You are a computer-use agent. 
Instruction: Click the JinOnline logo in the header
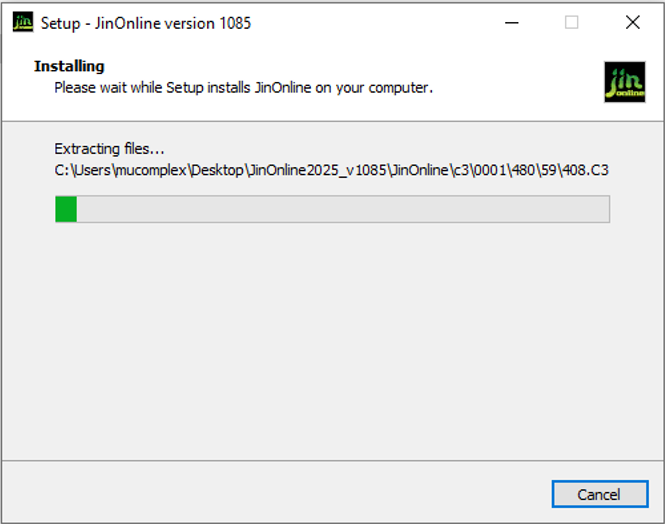tap(625, 82)
